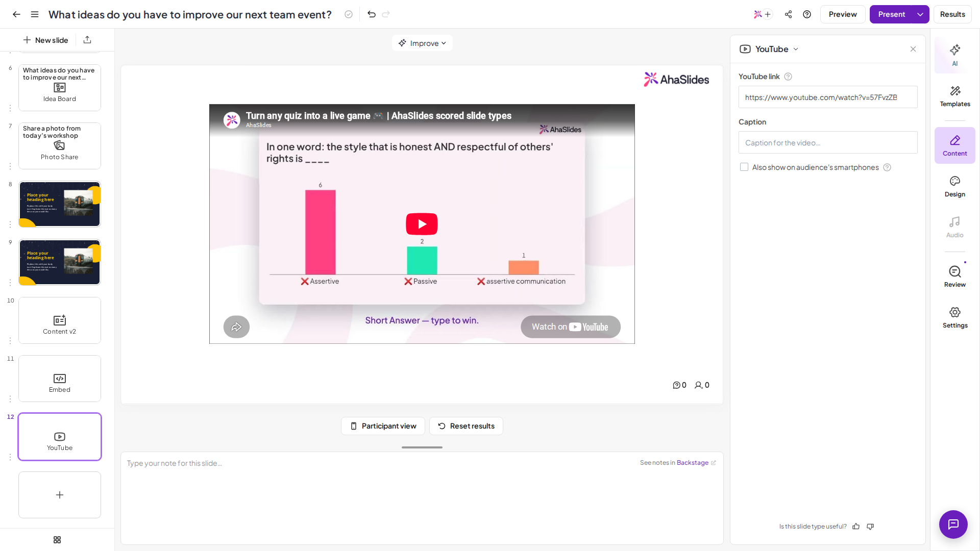Open the share presentation icon
The width and height of the screenshot is (980, 551).
pyautogui.click(x=788, y=14)
